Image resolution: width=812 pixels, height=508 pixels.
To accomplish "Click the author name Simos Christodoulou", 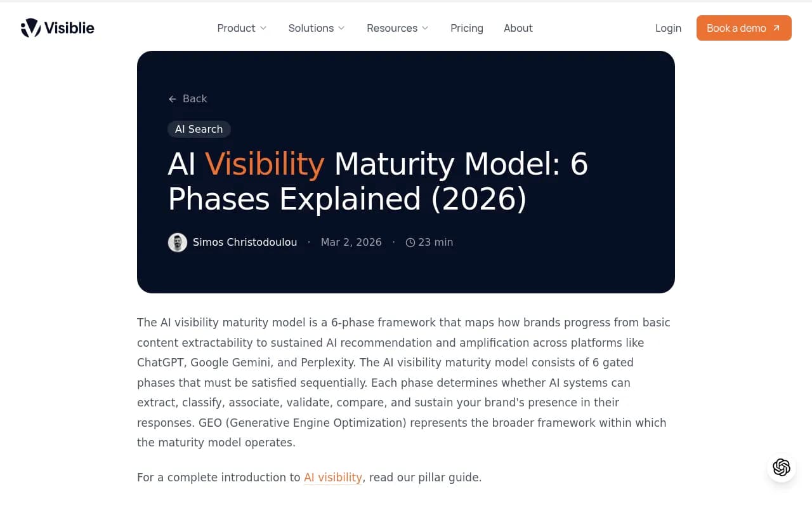I will point(245,242).
